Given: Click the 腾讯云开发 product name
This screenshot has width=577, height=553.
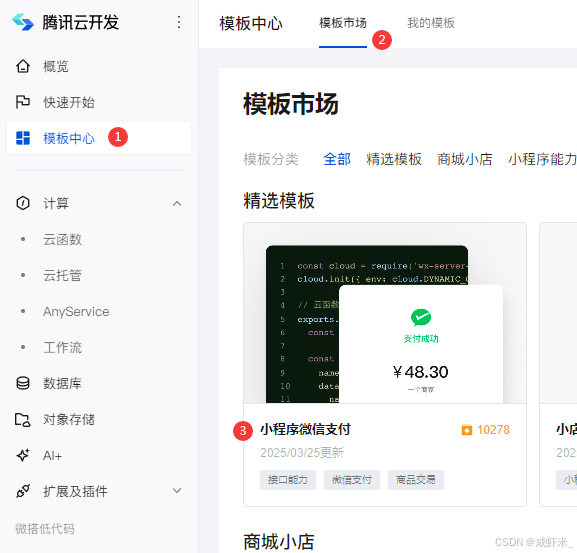Looking at the screenshot, I should (x=81, y=22).
